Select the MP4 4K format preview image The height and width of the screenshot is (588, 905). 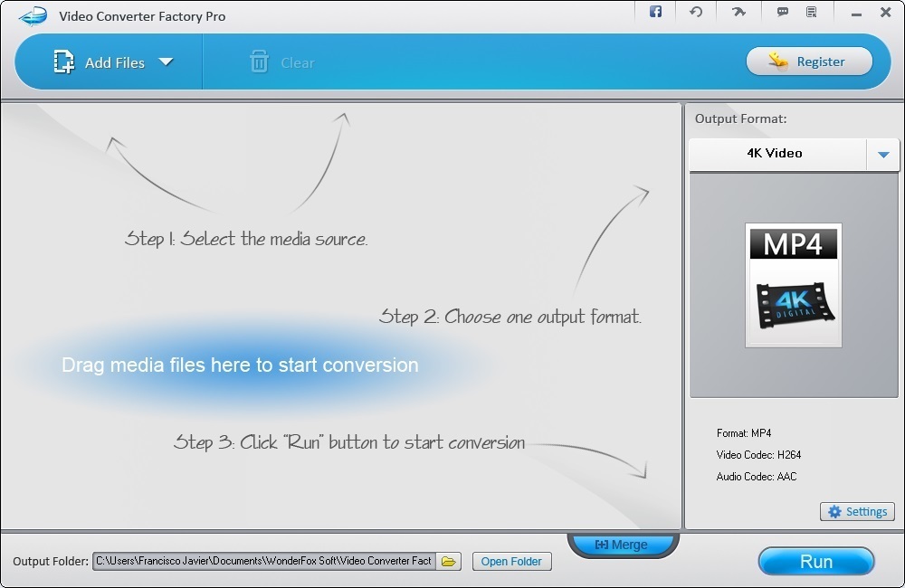pyautogui.click(x=793, y=285)
